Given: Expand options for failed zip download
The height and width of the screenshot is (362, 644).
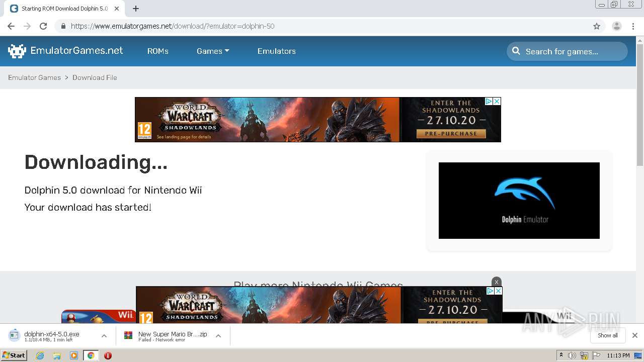Looking at the screenshot, I should pos(218,336).
